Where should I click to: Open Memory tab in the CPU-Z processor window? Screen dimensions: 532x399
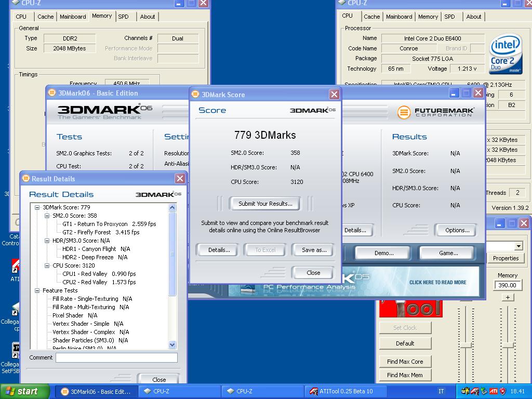[428, 17]
